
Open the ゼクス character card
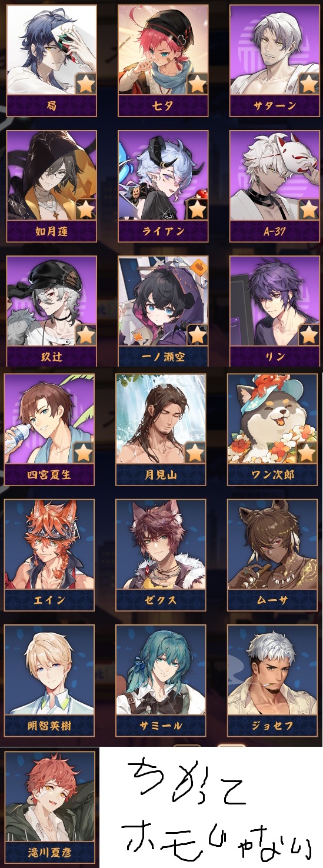161,555
